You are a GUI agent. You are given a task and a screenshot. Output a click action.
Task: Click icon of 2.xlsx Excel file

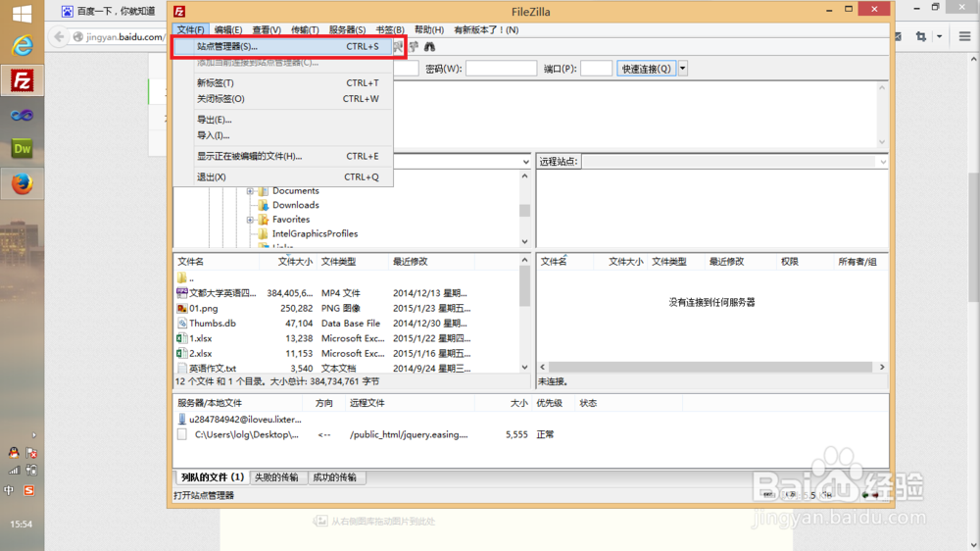click(x=182, y=353)
